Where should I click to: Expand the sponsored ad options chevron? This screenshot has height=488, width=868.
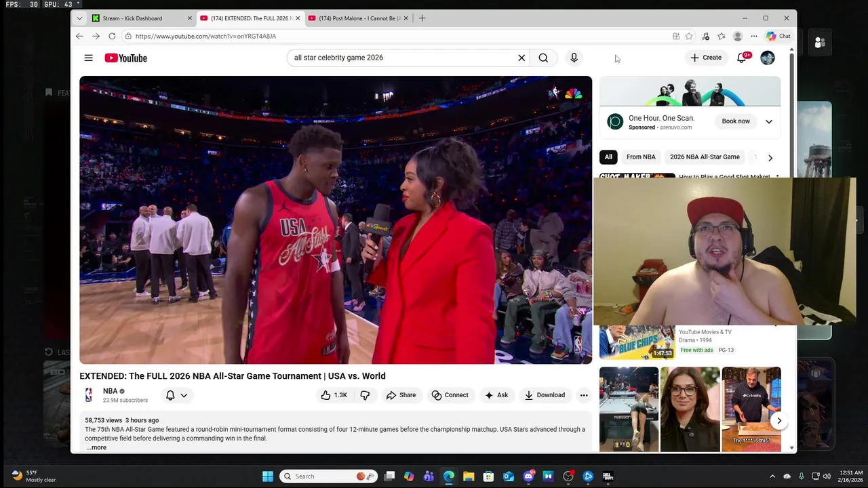pos(769,121)
